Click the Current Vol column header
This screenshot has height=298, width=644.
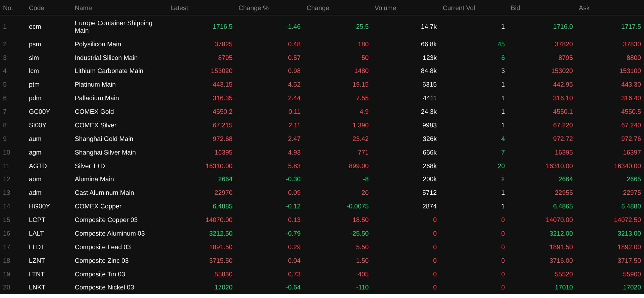click(459, 8)
